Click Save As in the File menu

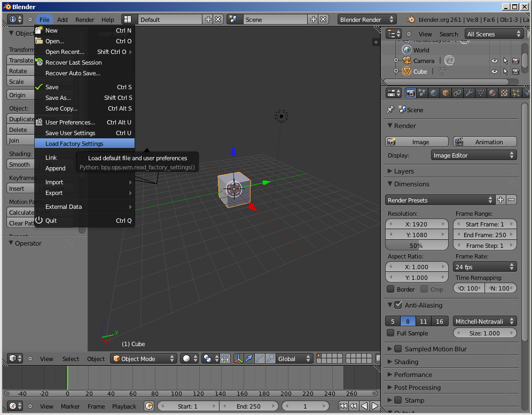point(58,98)
